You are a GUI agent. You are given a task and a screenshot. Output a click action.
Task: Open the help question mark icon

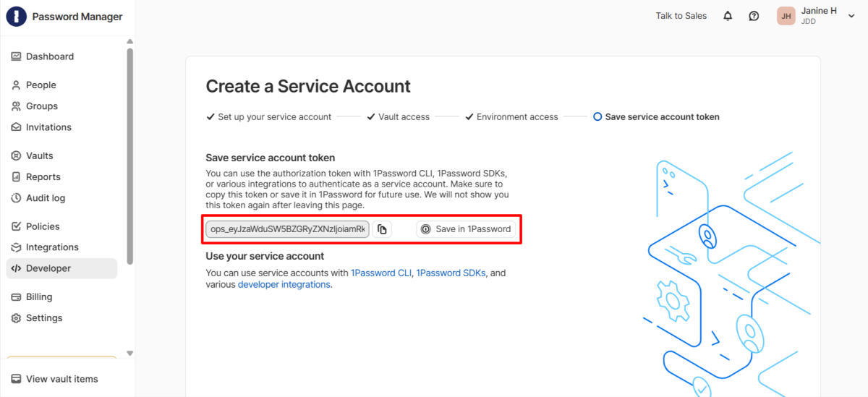(754, 16)
